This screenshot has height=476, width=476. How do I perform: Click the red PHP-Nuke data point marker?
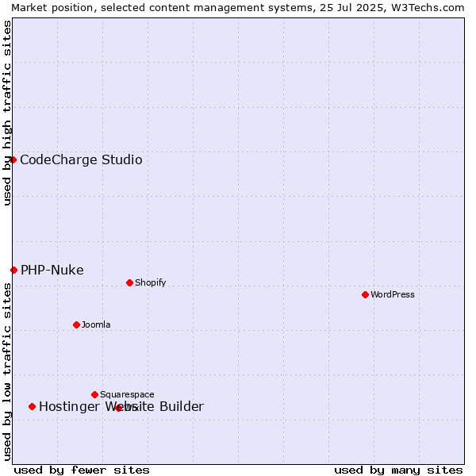(x=13, y=270)
